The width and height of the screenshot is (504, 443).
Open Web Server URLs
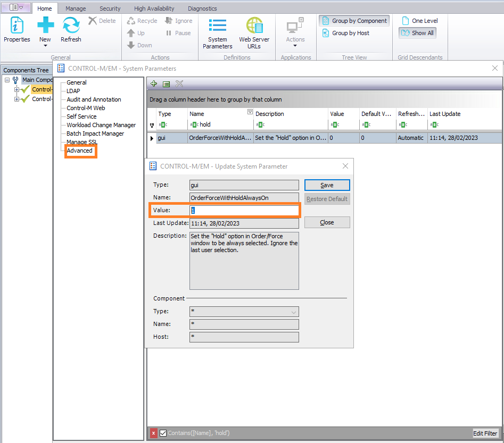pos(254,33)
